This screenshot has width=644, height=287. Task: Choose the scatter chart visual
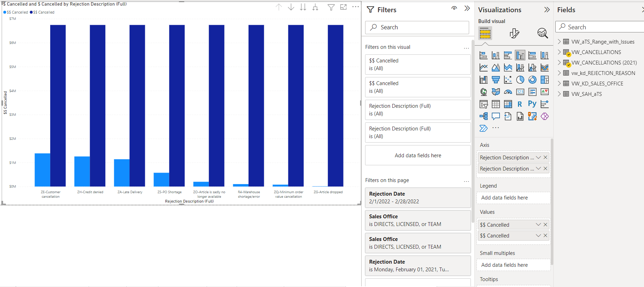coord(508,80)
